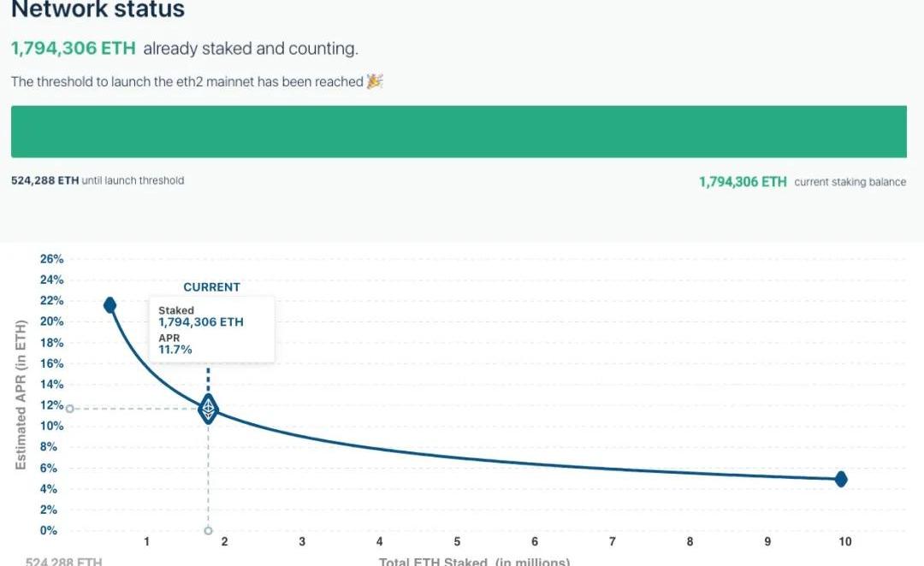Click the party popper emoji
This screenshot has width=924, height=566.
(x=375, y=81)
